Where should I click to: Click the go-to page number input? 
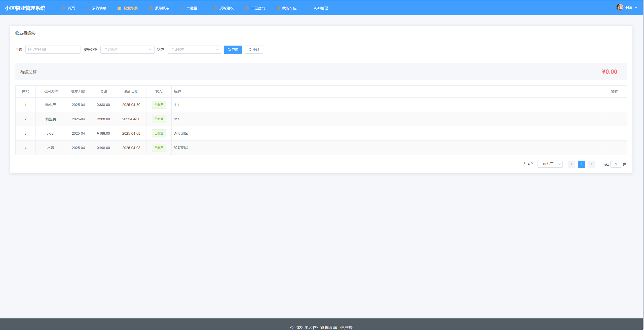616,164
